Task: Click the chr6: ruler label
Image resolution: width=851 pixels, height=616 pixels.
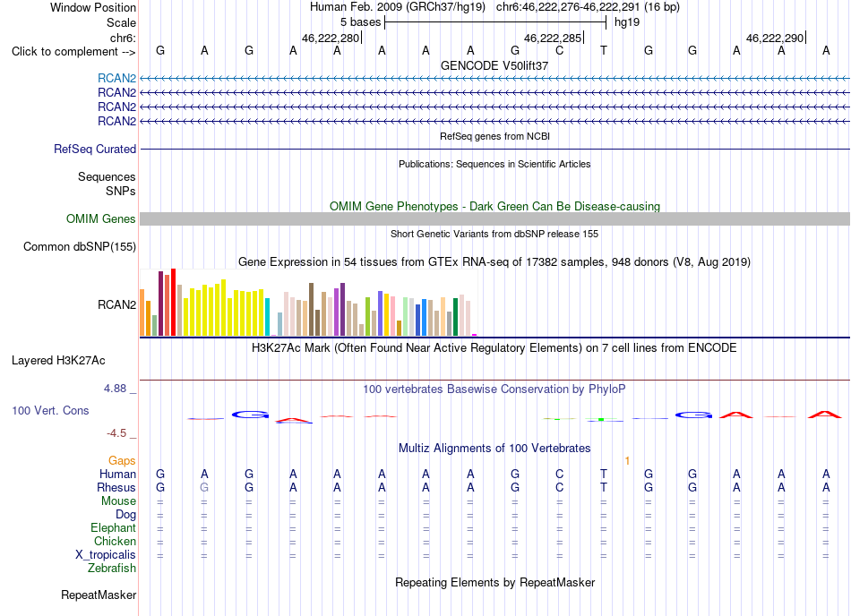Action: tap(124, 38)
